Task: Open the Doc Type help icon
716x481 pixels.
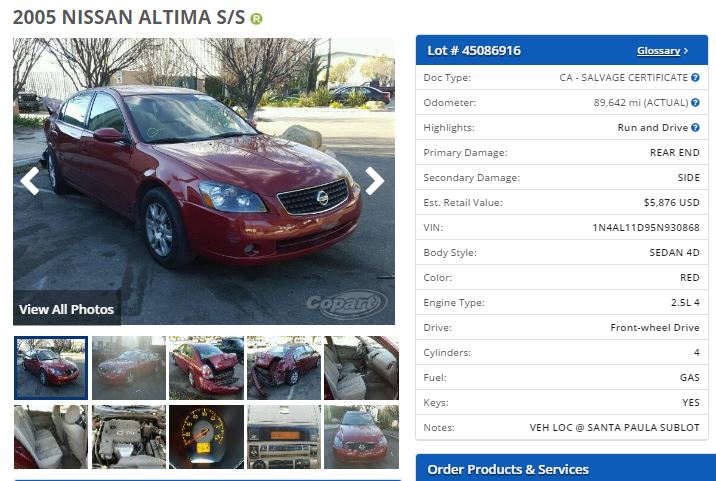Action: [x=695, y=78]
